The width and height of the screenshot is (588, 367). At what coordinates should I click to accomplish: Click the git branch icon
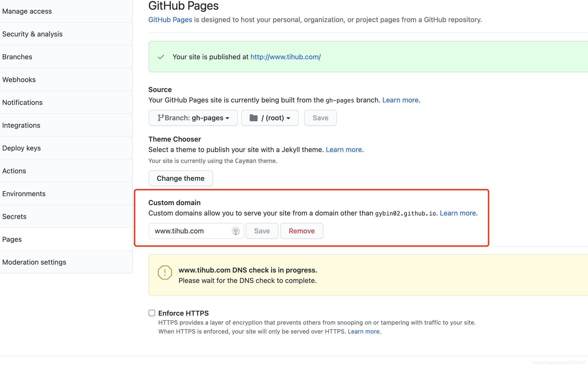[x=160, y=118]
